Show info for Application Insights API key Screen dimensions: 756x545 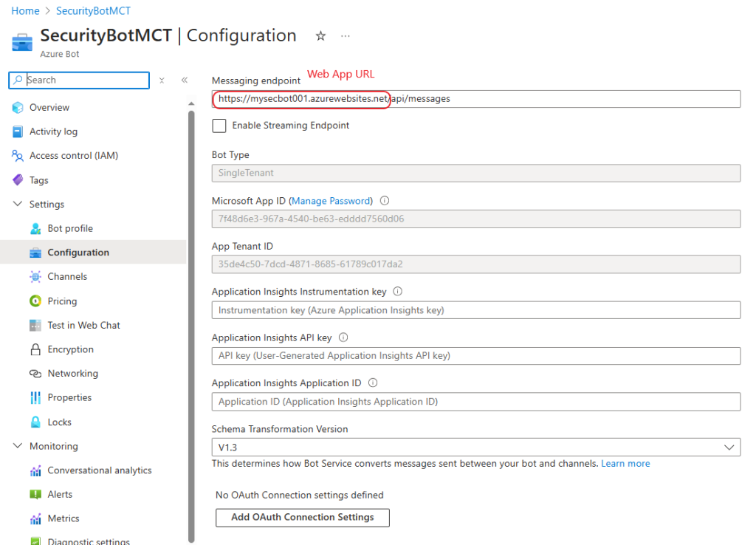(343, 337)
